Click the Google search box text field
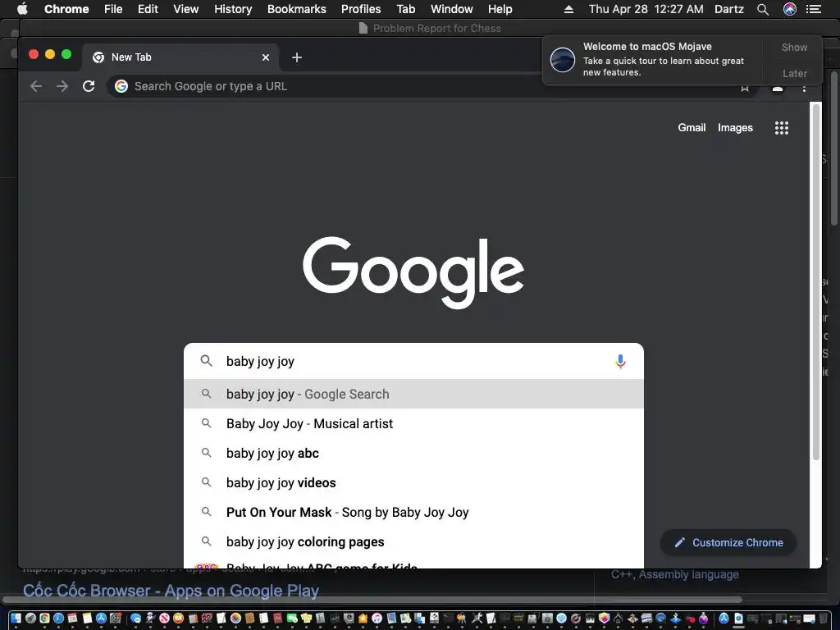The height and width of the screenshot is (630, 840). 415,361
